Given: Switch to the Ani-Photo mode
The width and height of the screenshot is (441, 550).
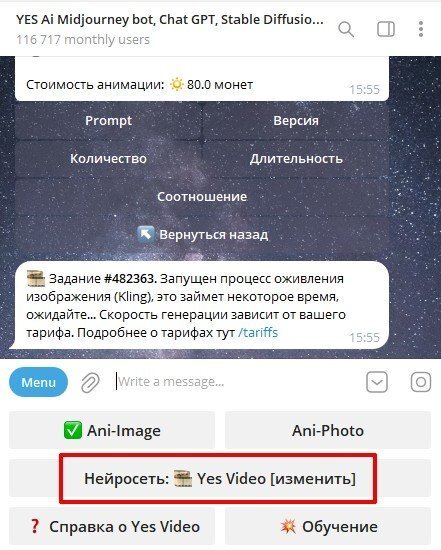Looking at the screenshot, I should (328, 430).
